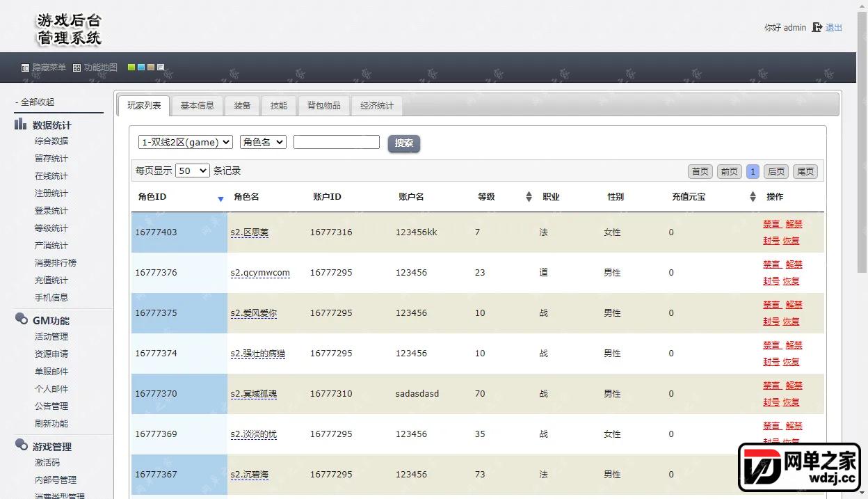Select the blue theme color swatch
868x499 pixels.
[x=141, y=68]
